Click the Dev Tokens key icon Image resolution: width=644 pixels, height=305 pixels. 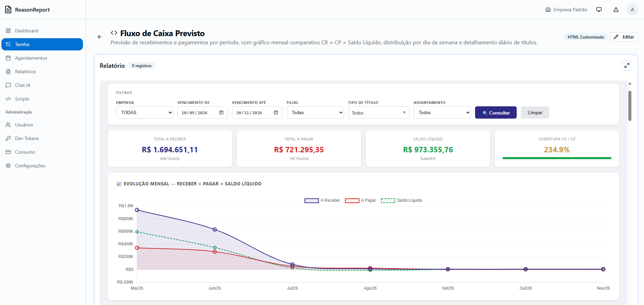[x=8, y=138]
